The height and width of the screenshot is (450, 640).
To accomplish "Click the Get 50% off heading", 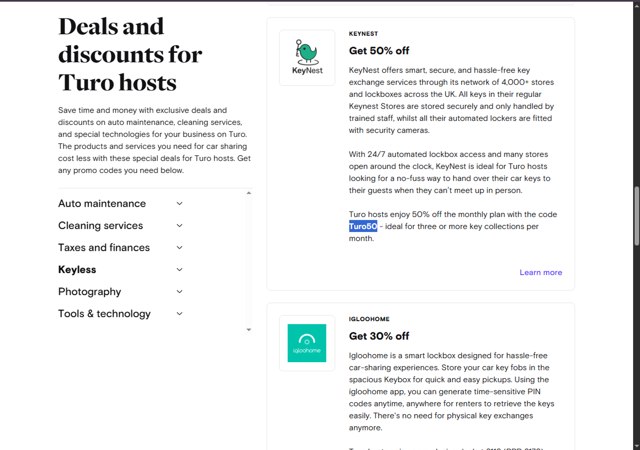I will pyautogui.click(x=379, y=51).
